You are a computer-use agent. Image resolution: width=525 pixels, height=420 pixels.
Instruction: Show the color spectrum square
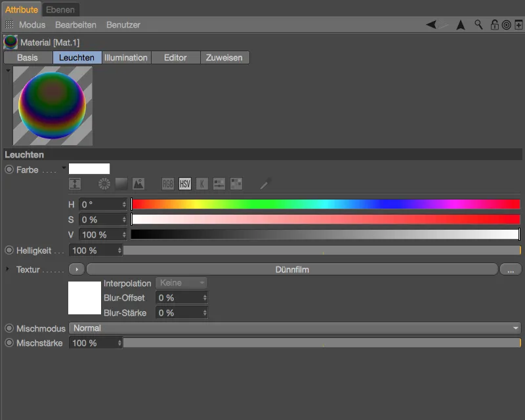[121, 184]
